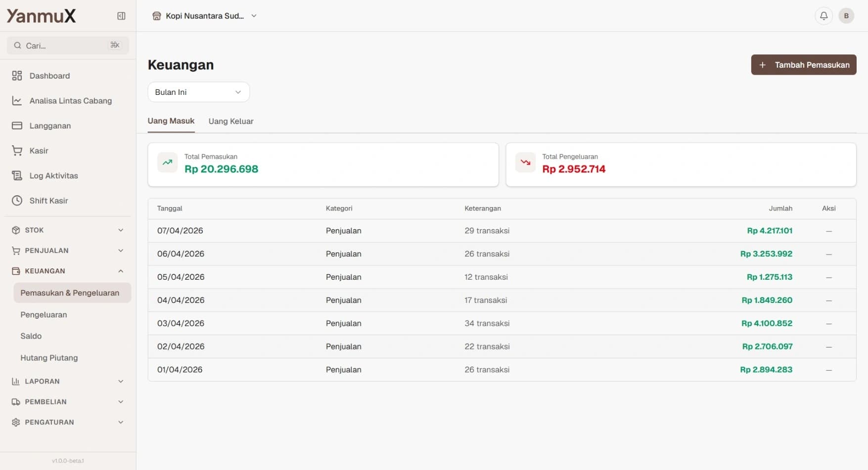Viewport: 868px width, 470px height.
Task: Click the user avatar labeled B
Action: click(x=846, y=16)
